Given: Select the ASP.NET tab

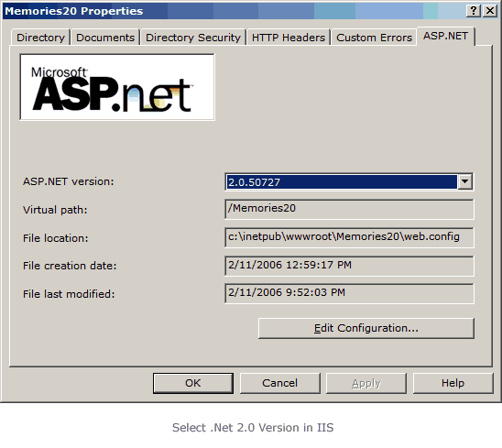Looking at the screenshot, I should click(445, 36).
